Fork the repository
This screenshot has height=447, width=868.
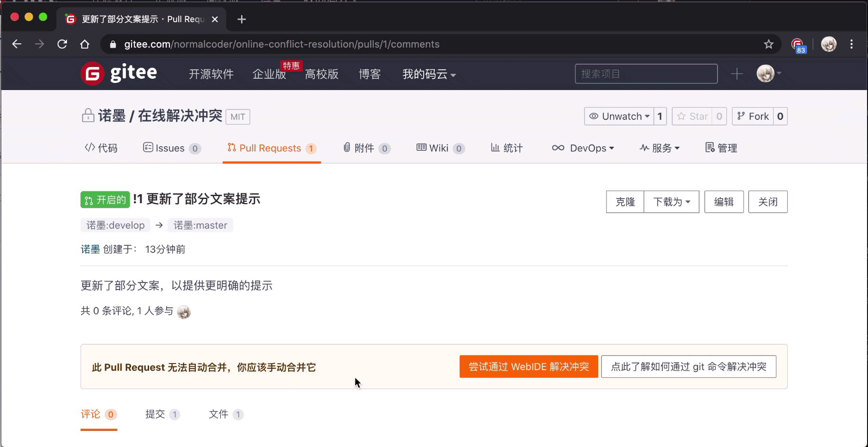coord(753,116)
